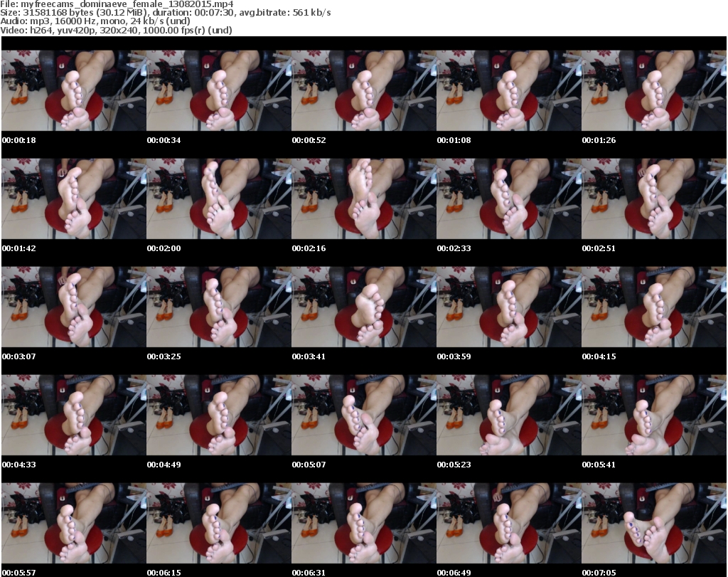Select the thumbnail frame at 00:05:07
This screenshot has height=577, width=728.
[364, 415]
